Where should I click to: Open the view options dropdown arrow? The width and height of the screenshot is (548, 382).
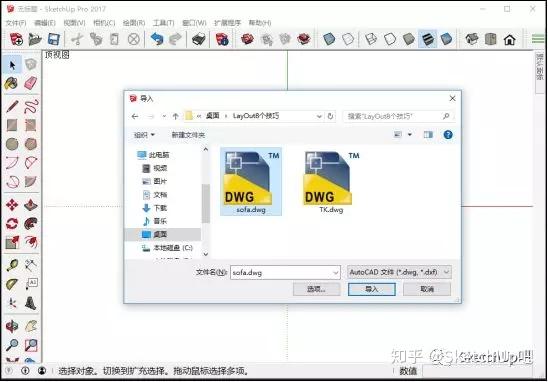410,135
